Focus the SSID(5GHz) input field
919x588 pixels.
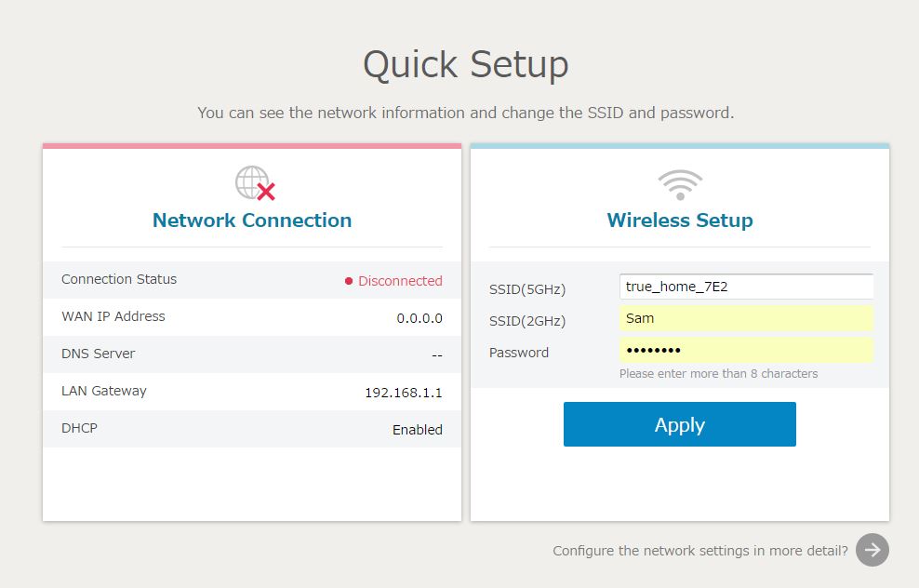[746, 287]
